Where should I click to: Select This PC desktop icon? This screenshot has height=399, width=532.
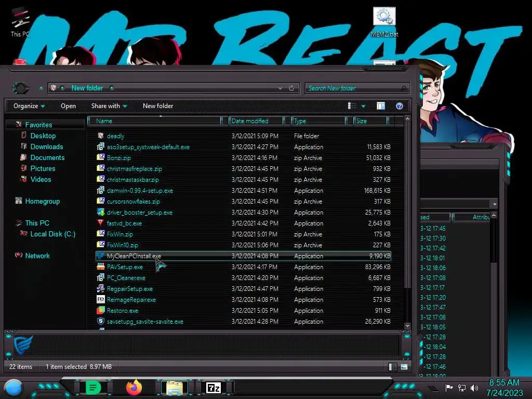(20, 22)
